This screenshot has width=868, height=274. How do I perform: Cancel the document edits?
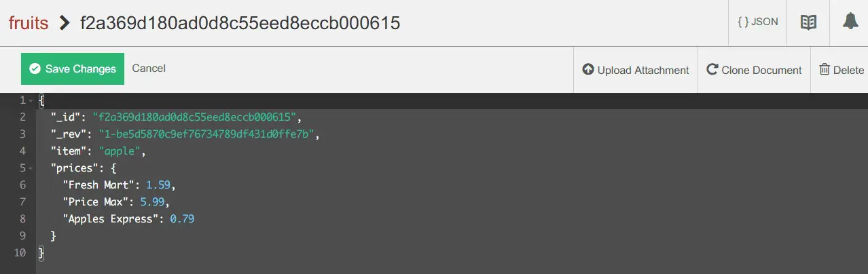149,68
